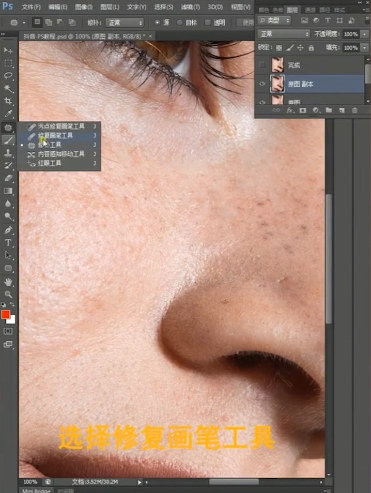Create a new layer
The width and height of the screenshot is (371, 493).
[342, 110]
